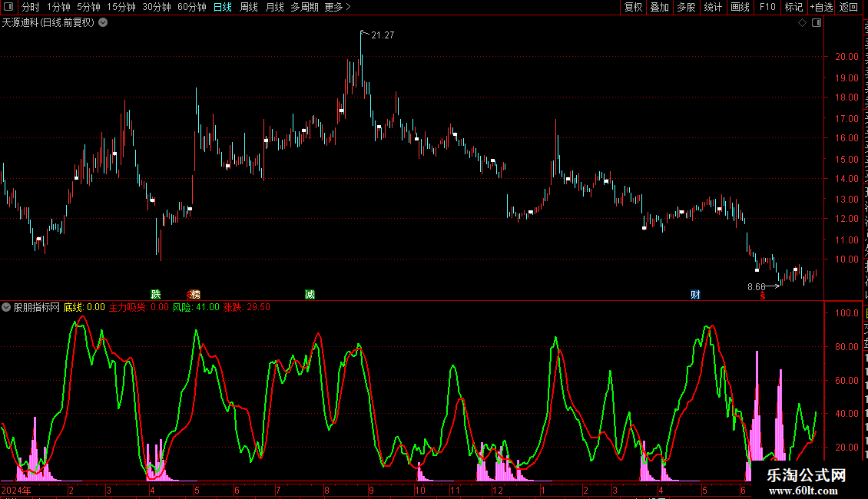
Task: Open the 画线 drawing tools
Action: (x=740, y=7)
